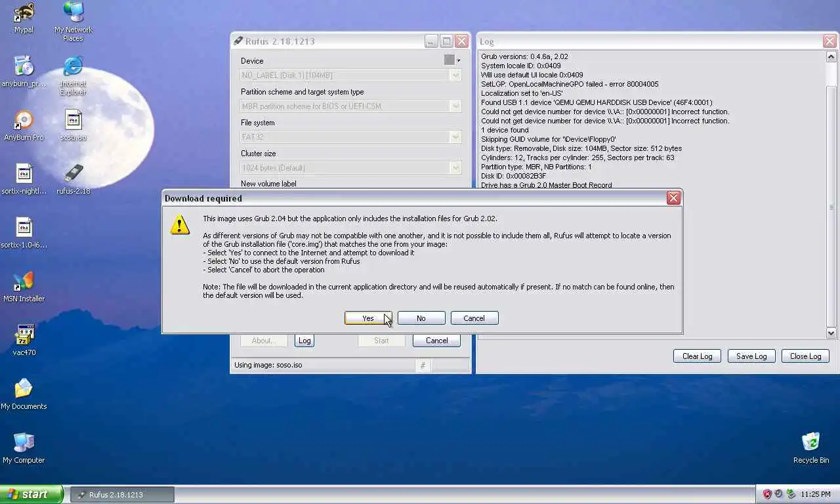The height and width of the screenshot is (504, 840).
Task: Click the safely remove hardware tray icon
Action: [791, 494]
